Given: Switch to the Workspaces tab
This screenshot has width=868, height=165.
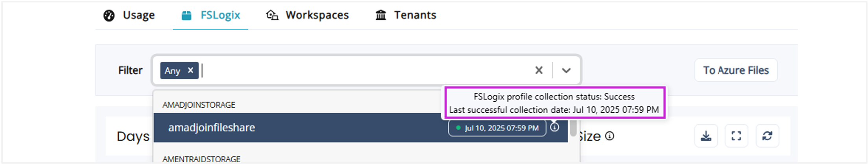Looking at the screenshot, I should [x=307, y=15].
